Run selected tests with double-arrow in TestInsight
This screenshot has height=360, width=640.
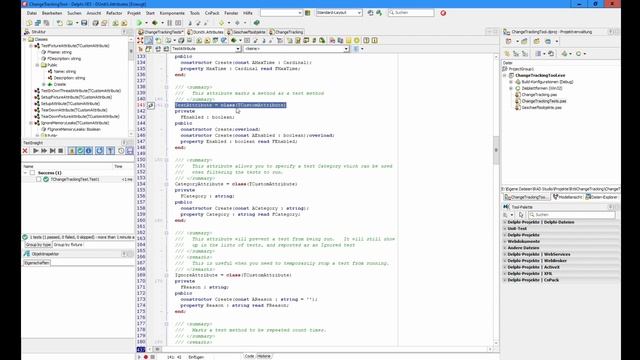(x=44, y=151)
